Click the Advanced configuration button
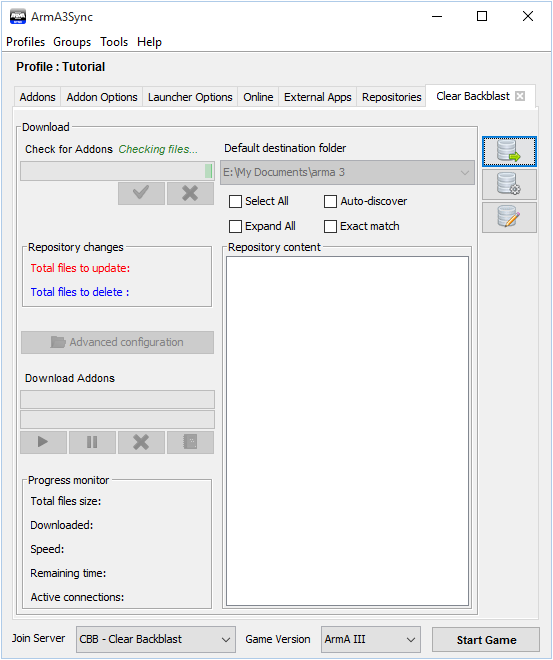 coord(117,342)
